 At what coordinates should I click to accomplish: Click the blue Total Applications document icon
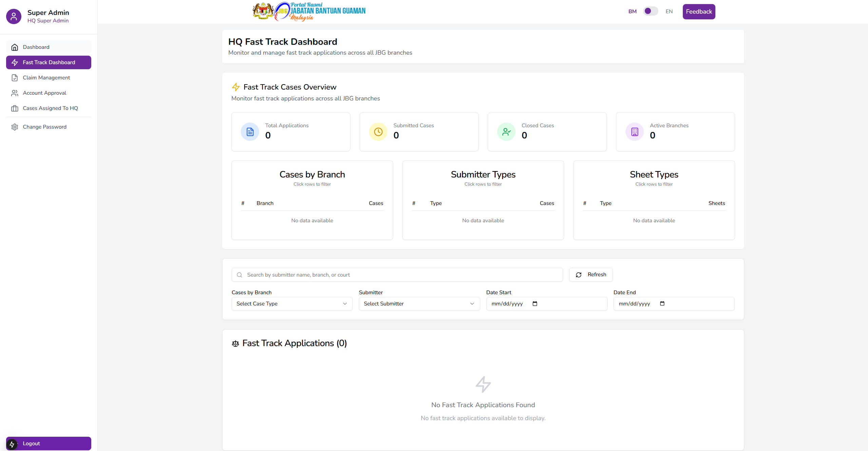[x=250, y=132]
